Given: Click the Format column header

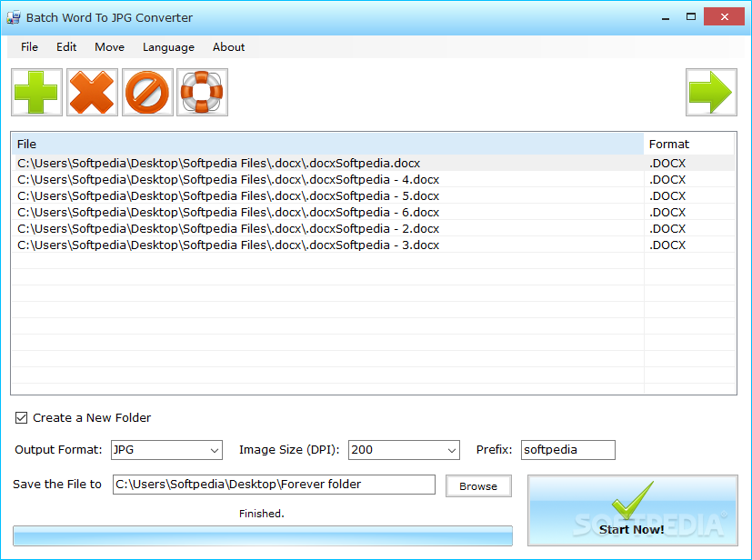Looking at the screenshot, I should tap(689, 144).
